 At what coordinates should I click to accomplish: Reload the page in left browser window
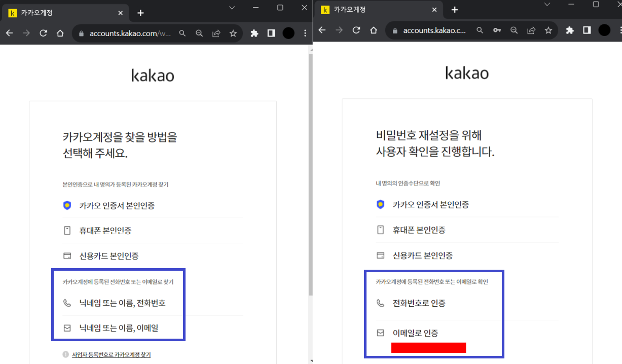click(x=44, y=33)
